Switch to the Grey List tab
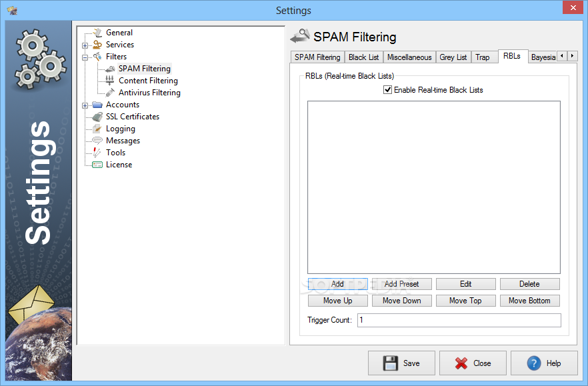Image resolution: width=588 pixels, height=386 pixels. click(453, 57)
